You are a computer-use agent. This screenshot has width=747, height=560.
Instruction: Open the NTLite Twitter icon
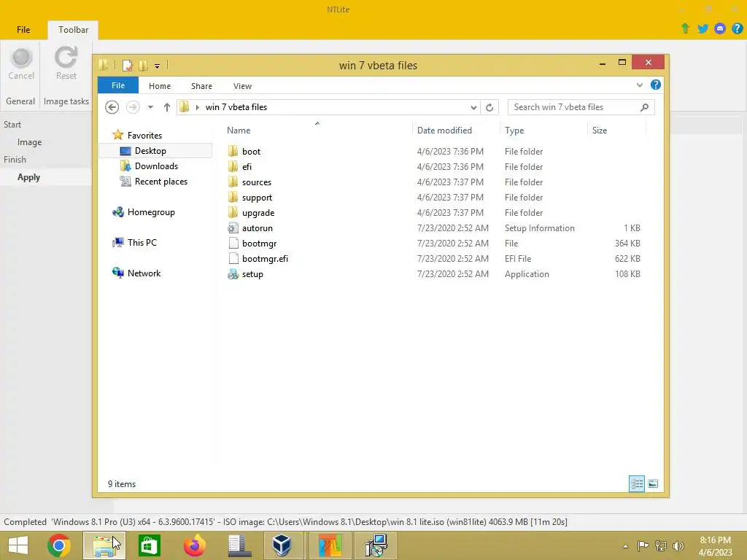click(703, 28)
